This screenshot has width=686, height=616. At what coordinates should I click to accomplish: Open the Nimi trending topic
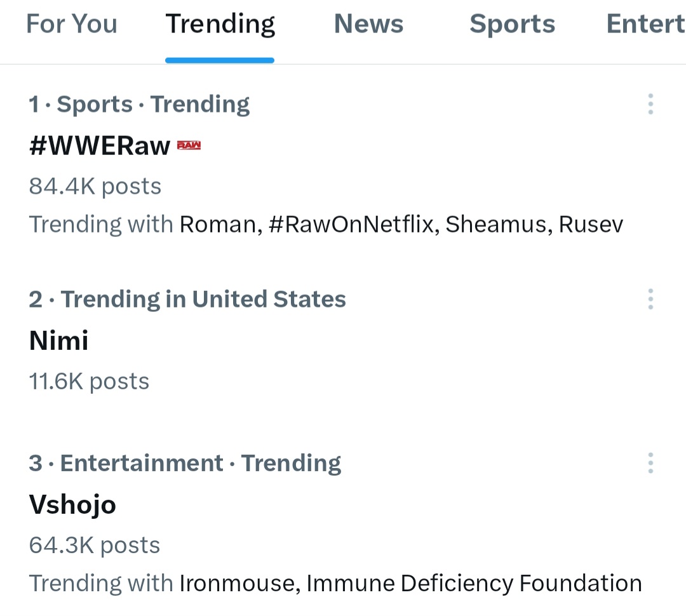point(58,340)
